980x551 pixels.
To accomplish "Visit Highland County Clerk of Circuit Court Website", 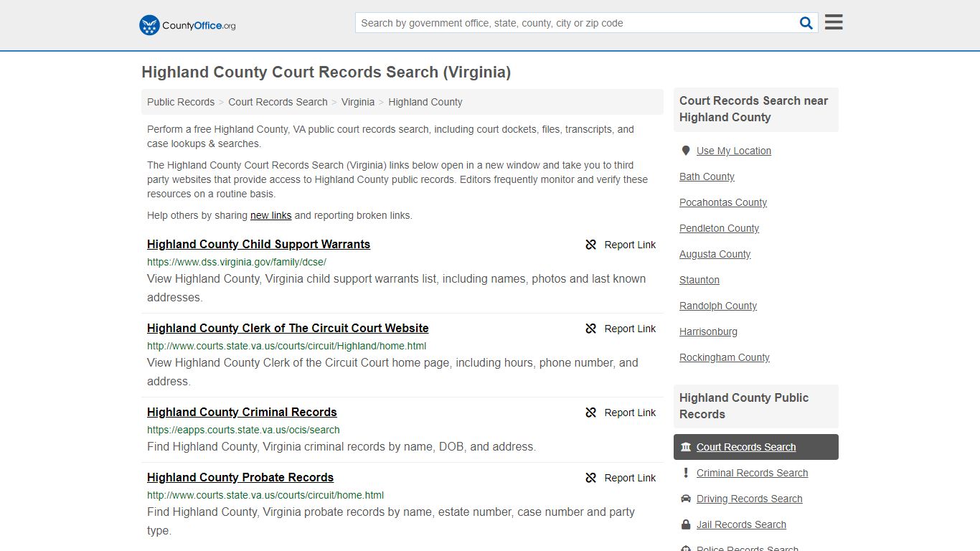I will click(x=288, y=328).
